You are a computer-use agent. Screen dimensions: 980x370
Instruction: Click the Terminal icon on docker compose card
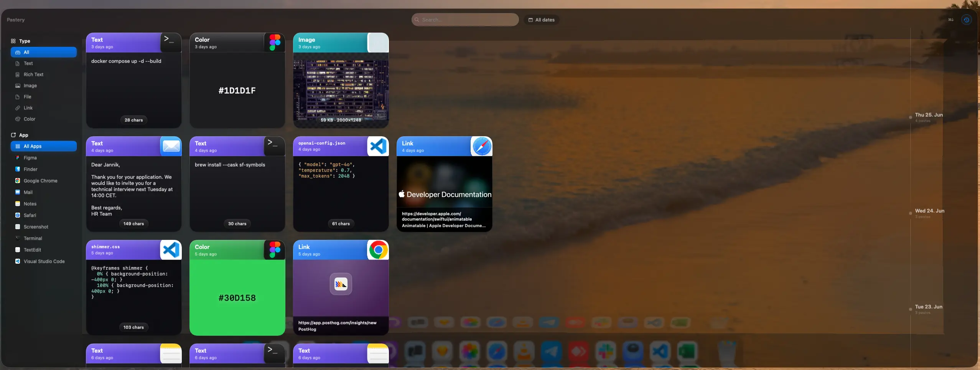coord(171,43)
